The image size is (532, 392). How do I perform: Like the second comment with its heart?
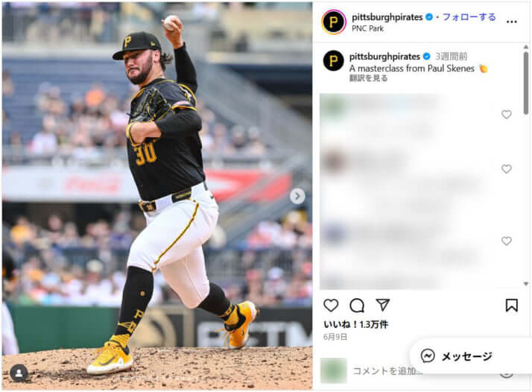pos(506,168)
